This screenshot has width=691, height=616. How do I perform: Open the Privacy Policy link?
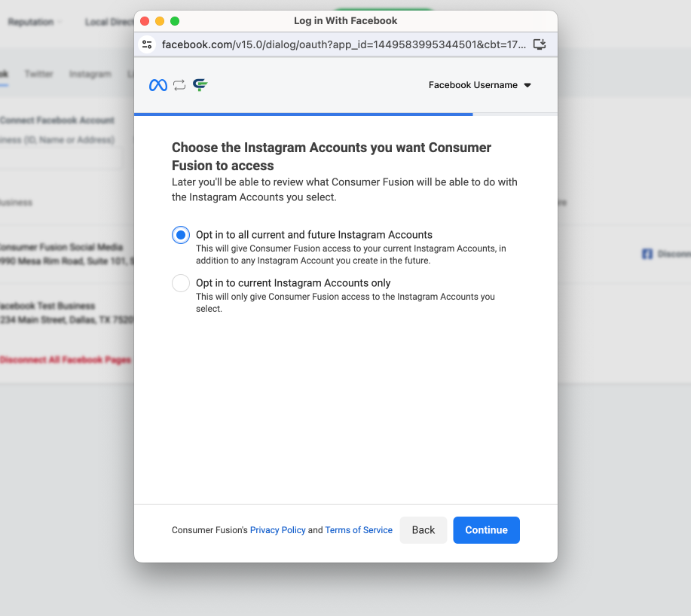click(x=277, y=530)
